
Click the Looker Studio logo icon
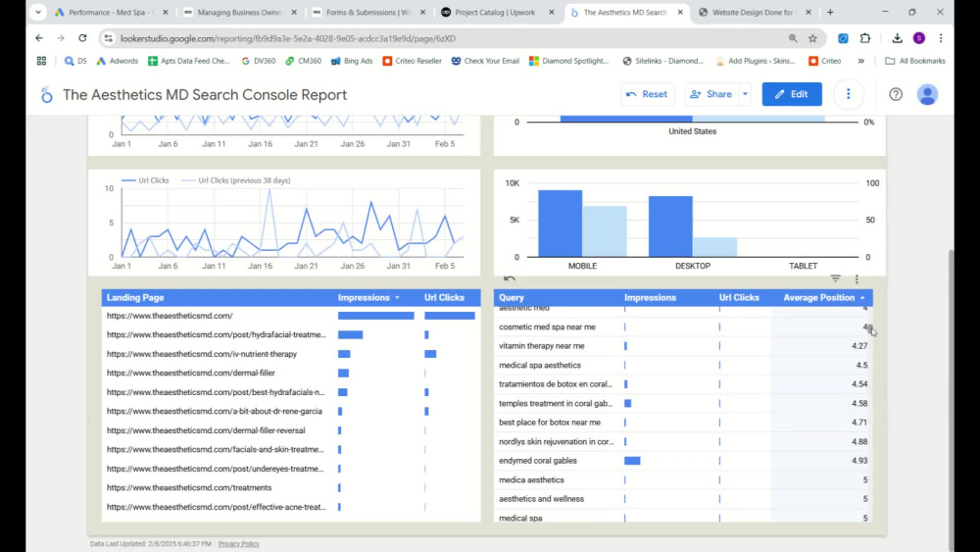pyautogui.click(x=46, y=95)
